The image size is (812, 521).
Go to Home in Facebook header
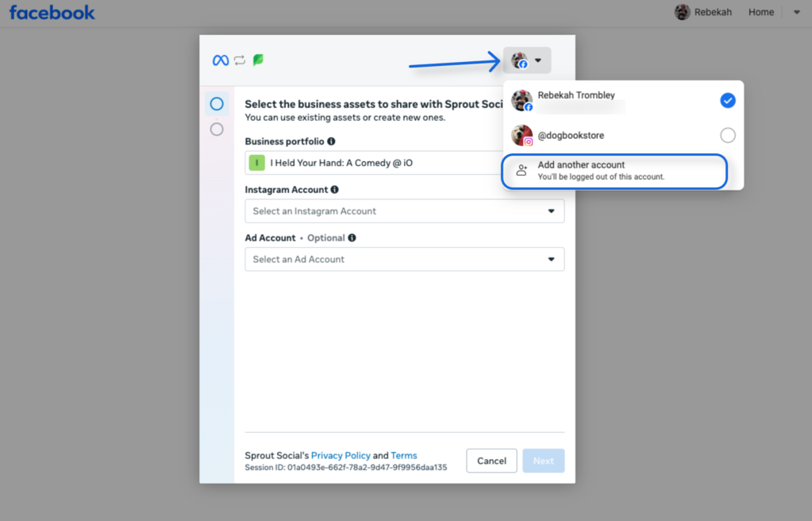[x=760, y=12]
